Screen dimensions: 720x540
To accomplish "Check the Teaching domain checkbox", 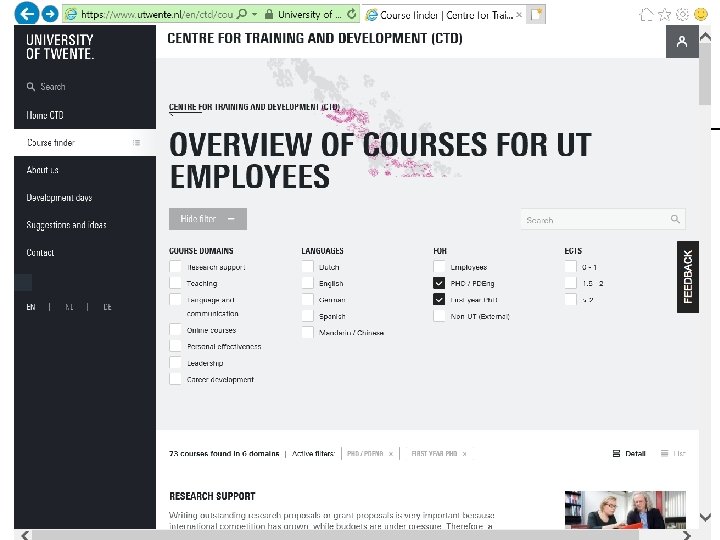I will 175,283.
